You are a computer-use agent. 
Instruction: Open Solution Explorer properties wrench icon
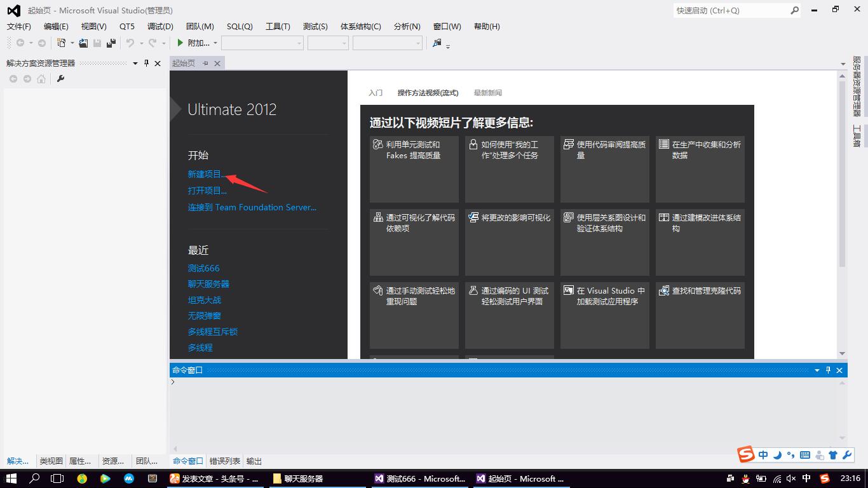[61, 79]
